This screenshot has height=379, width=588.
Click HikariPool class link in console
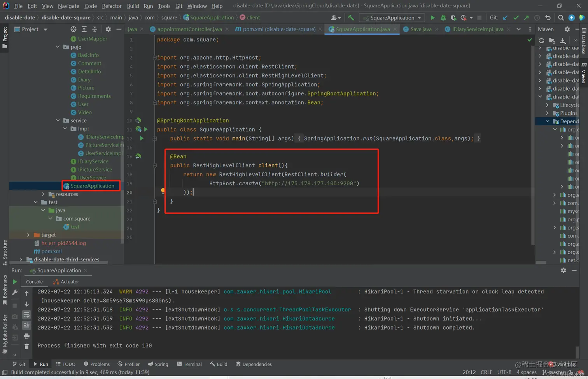click(278, 291)
